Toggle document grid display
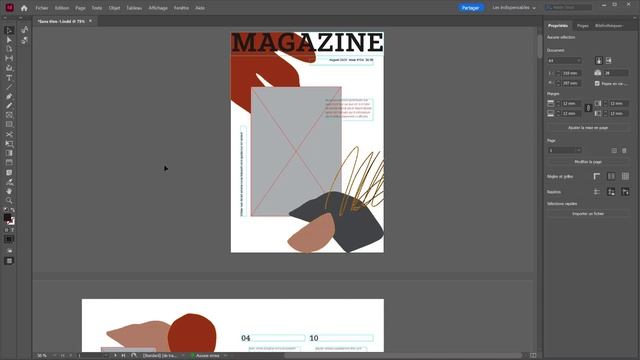The width and height of the screenshot is (640, 360). click(625, 176)
